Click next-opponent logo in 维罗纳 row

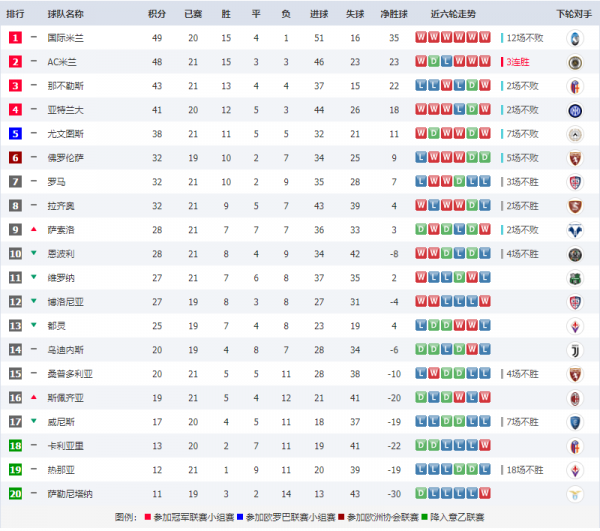pyautogui.click(x=575, y=279)
